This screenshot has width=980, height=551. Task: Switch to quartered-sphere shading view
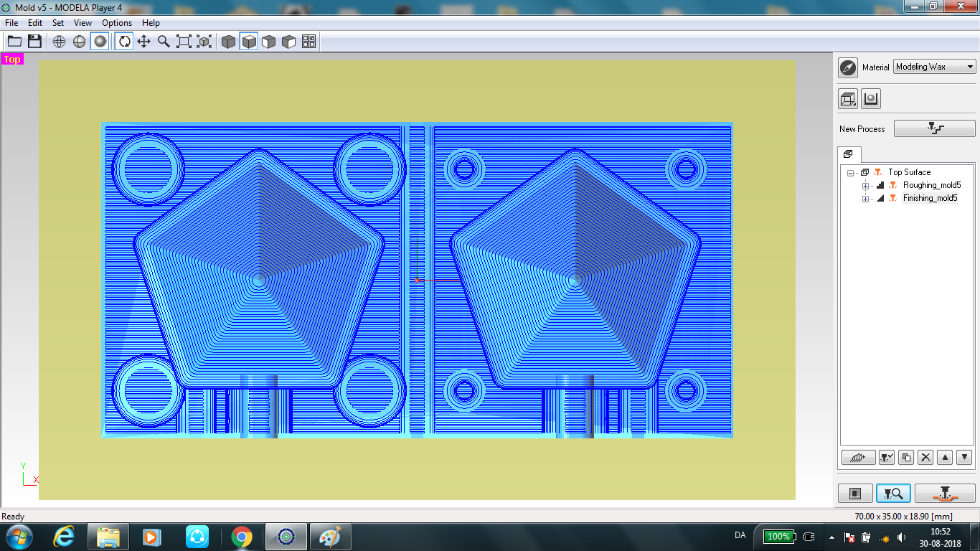[80, 42]
